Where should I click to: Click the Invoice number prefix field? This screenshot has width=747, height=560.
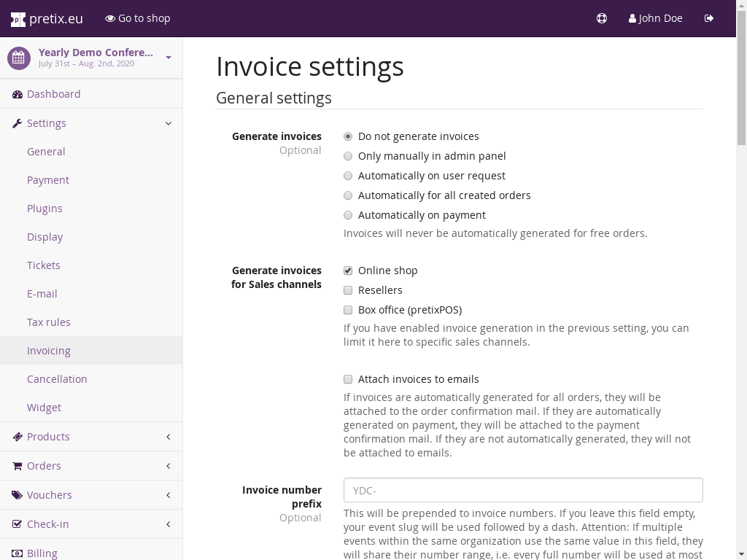523,490
